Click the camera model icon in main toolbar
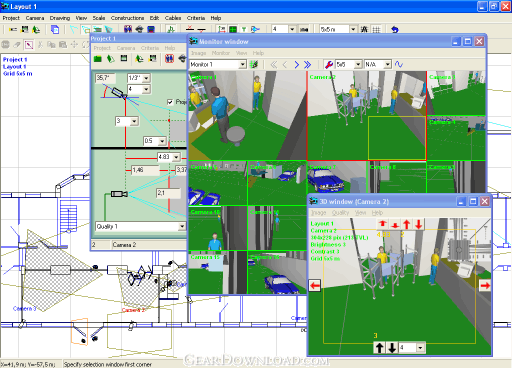The image size is (512, 368). pos(139,30)
